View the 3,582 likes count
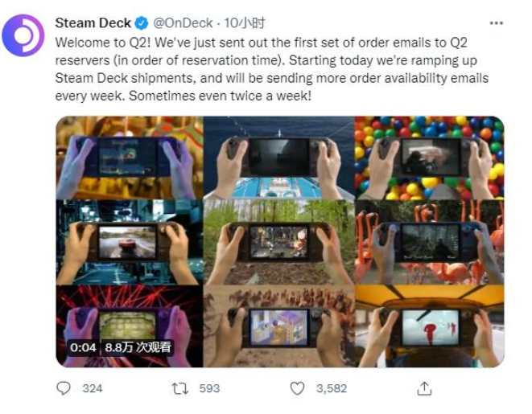The width and height of the screenshot is (532, 414). 332,388
